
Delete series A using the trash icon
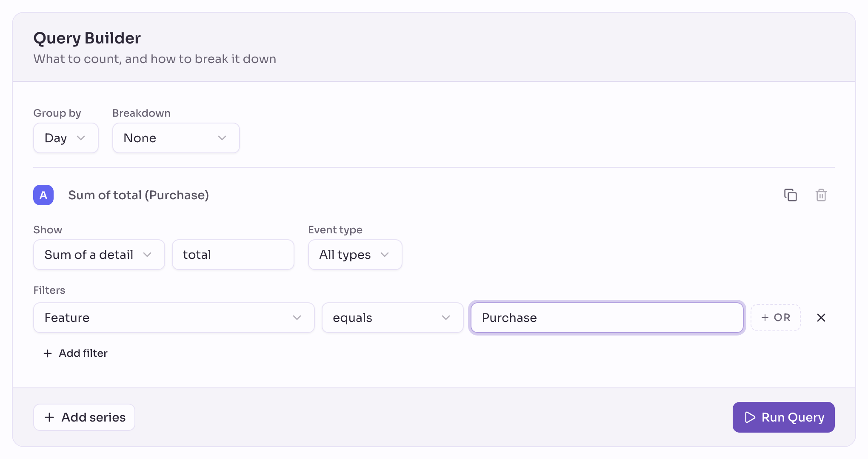821,195
